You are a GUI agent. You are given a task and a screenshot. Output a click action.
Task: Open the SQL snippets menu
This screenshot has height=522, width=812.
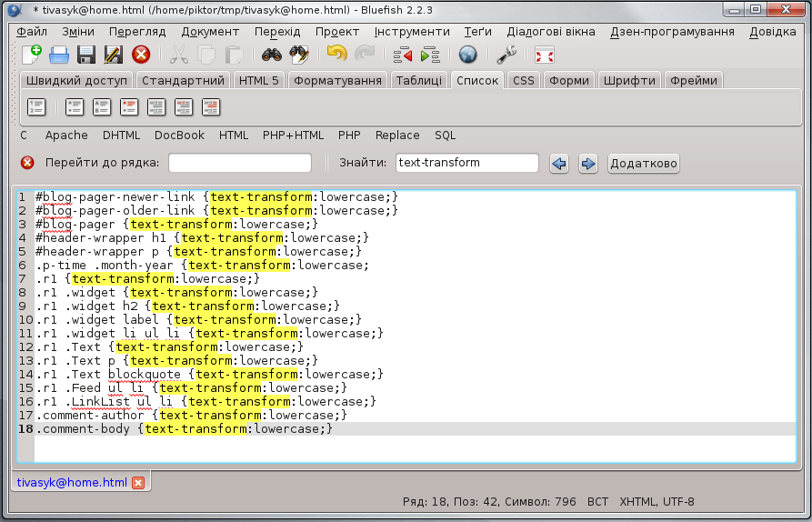(445, 136)
